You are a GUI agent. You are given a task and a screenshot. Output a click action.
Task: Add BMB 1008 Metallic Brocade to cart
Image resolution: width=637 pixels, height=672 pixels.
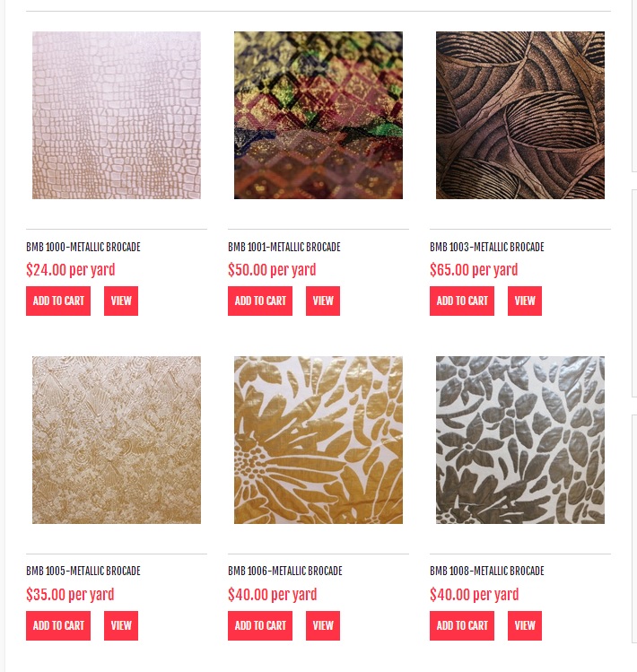pos(462,625)
